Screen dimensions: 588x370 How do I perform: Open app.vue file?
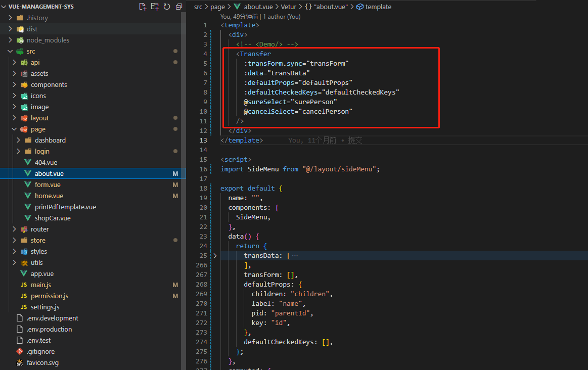tap(42, 273)
